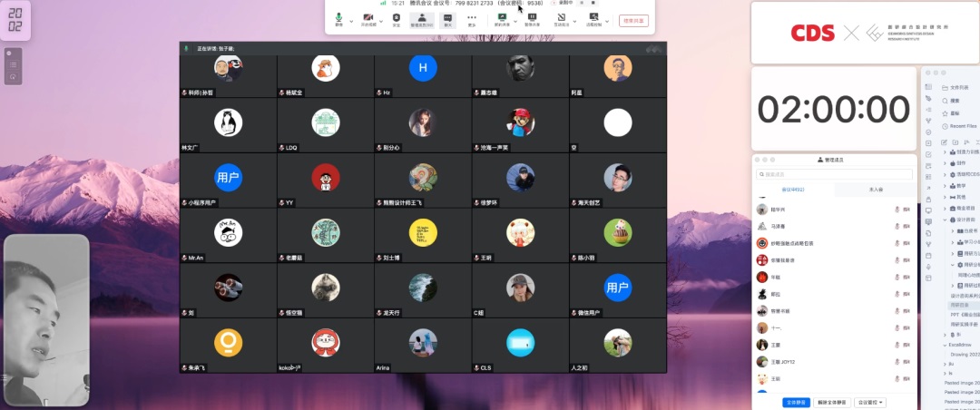This screenshot has height=410, width=980.
Task: Click the microphone mute icon in meeting toolbar
Action: pyautogui.click(x=338, y=18)
